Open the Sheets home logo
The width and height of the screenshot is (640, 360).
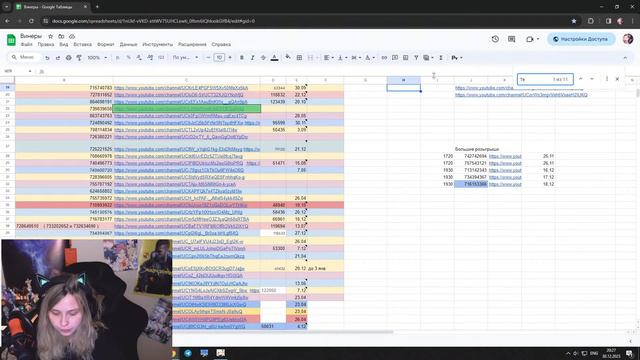[11, 40]
